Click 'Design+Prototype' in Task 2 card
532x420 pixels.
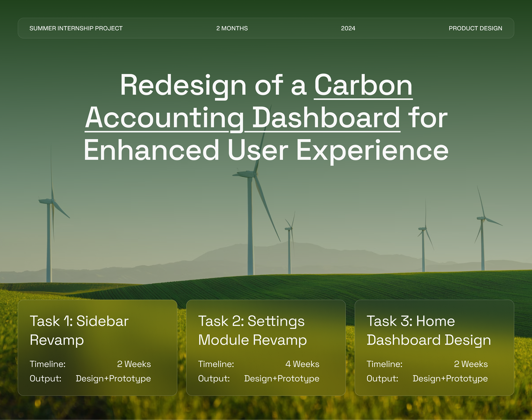coord(282,379)
